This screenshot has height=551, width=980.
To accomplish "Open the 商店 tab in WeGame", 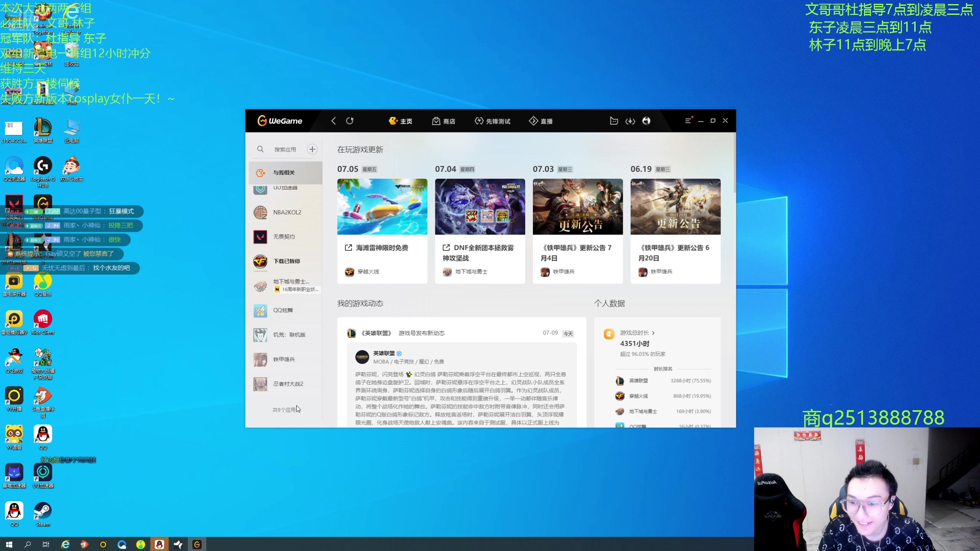I will click(444, 121).
